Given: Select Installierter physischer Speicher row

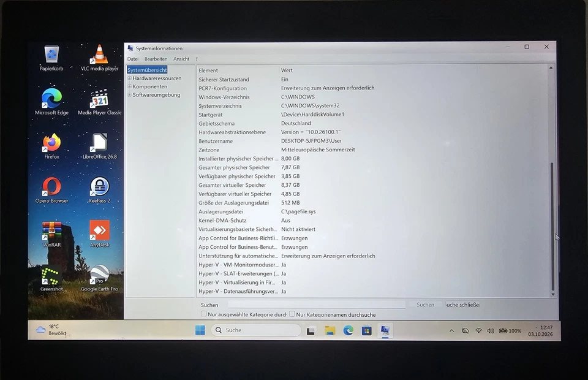Looking at the screenshot, I should pos(372,159).
